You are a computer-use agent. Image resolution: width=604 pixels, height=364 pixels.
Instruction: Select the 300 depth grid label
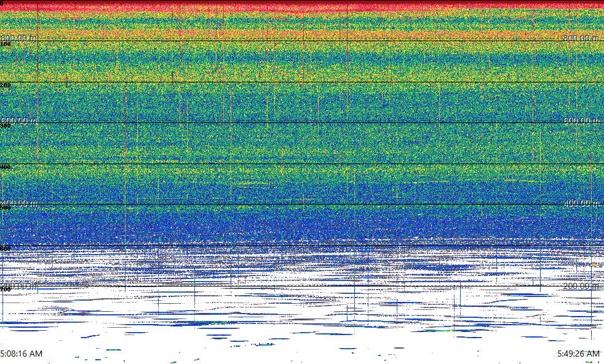pyautogui.click(x=6, y=125)
